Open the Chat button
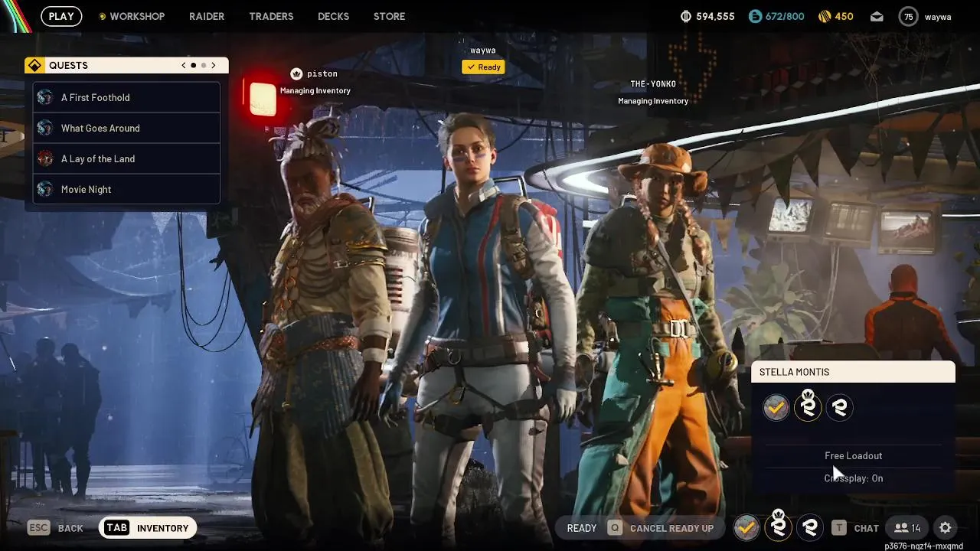 (856, 528)
